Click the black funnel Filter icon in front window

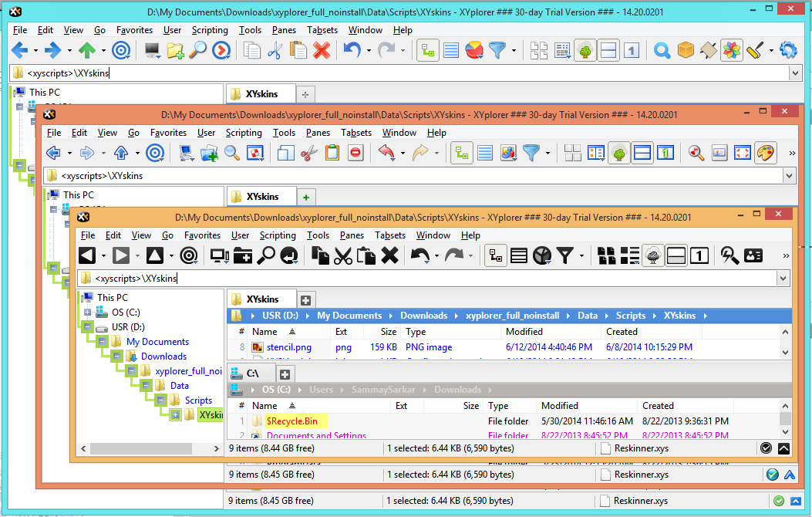coord(565,255)
